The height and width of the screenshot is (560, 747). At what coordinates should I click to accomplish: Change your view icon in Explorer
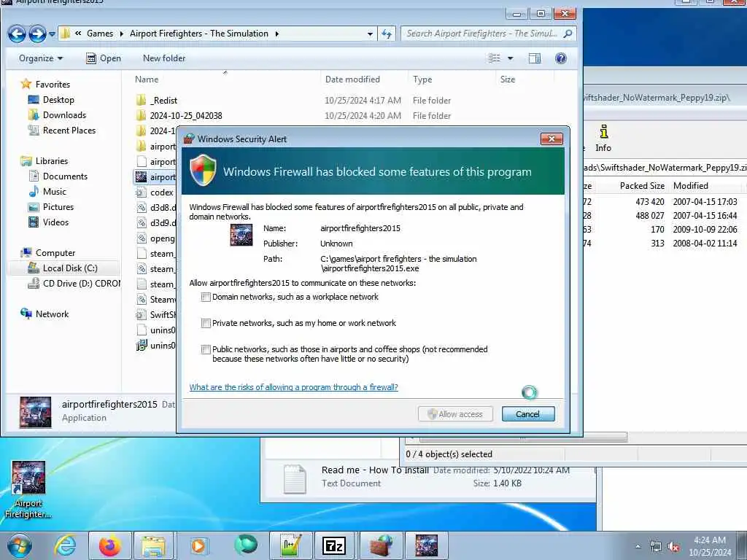pyautogui.click(x=495, y=58)
